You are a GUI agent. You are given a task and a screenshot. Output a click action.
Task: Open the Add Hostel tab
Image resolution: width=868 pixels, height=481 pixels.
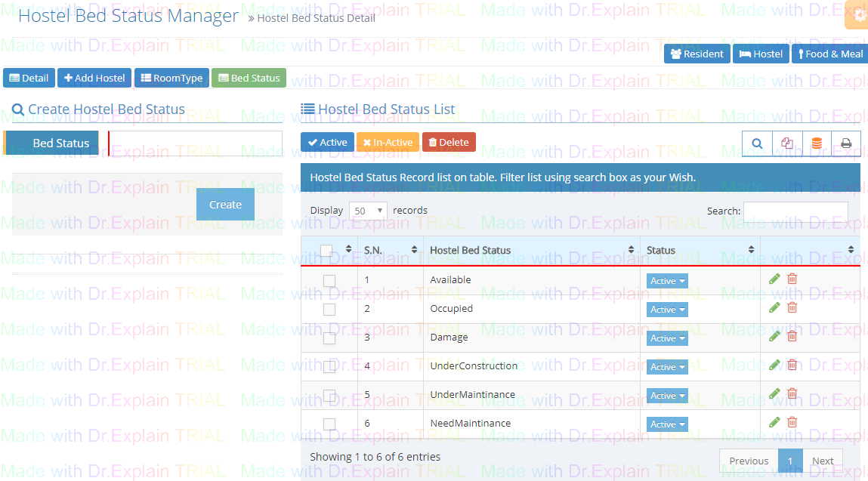coord(94,79)
